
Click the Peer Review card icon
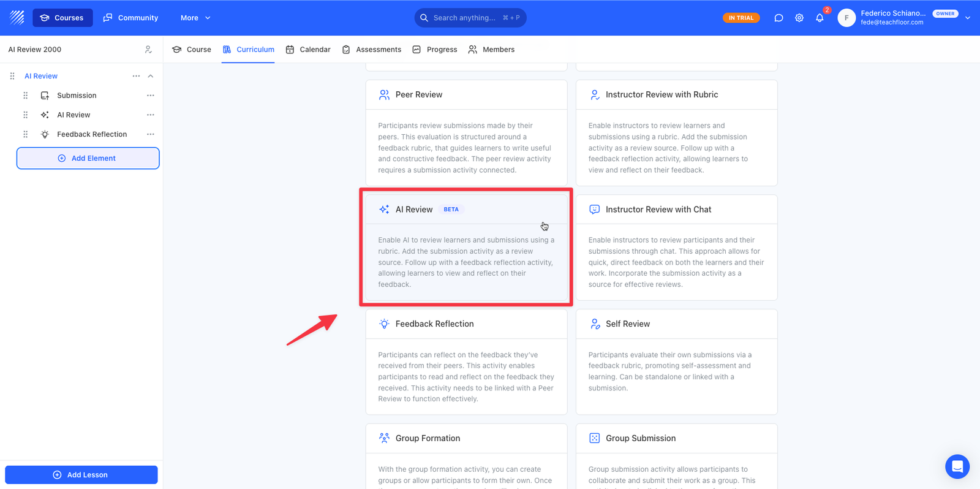[x=384, y=95]
